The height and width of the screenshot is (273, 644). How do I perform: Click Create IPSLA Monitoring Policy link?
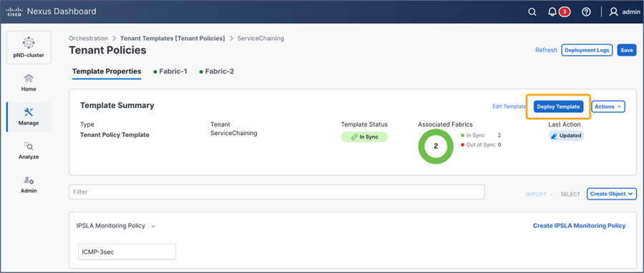click(579, 225)
